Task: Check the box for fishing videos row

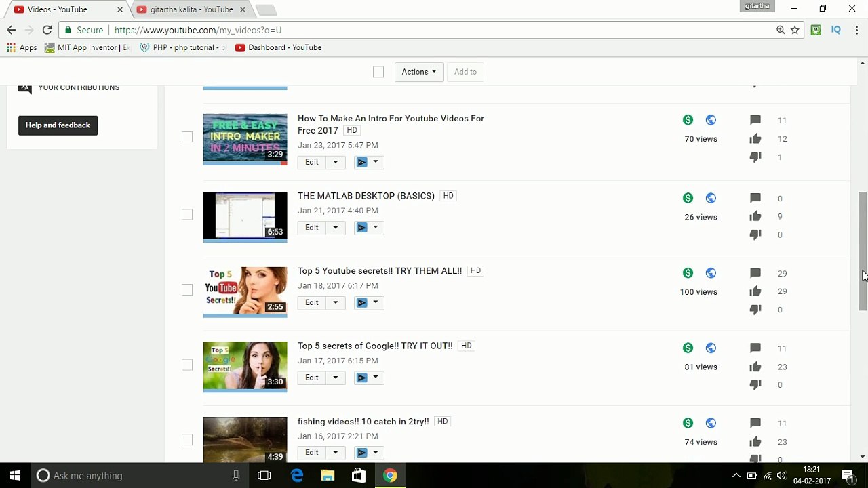Action: (x=187, y=440)
